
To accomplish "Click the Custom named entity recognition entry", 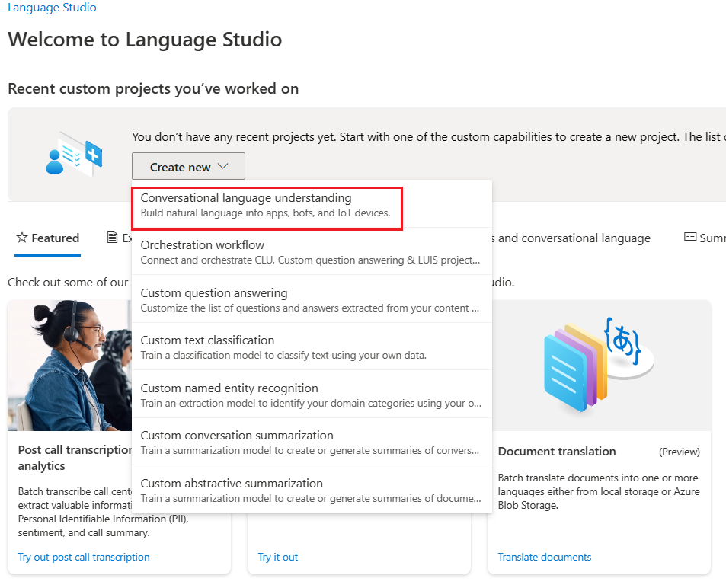I will point(267,394).
